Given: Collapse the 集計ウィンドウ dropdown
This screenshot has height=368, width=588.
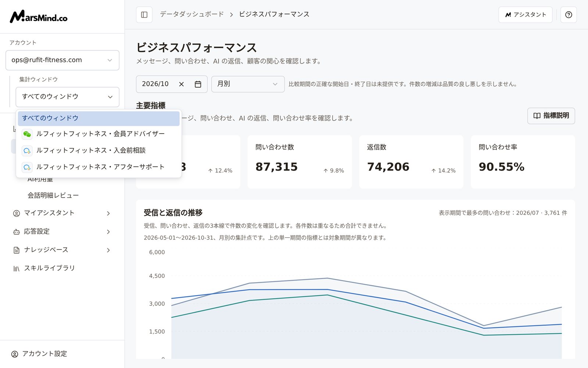Looking at the screenshot, I should click(x=68, y=97).
